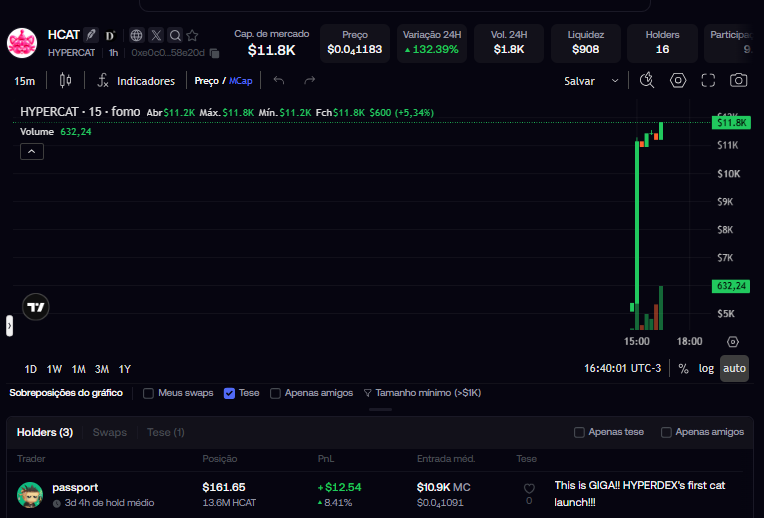Undo the last chart action

[279, 80]
